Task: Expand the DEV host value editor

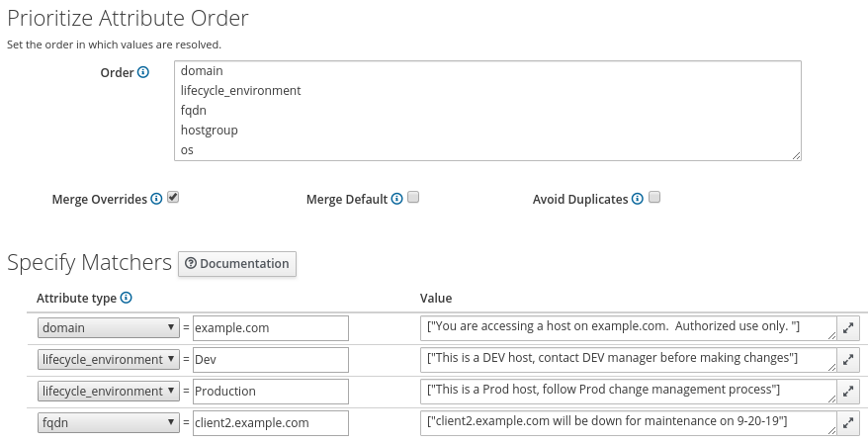Action: coord(849,359)
